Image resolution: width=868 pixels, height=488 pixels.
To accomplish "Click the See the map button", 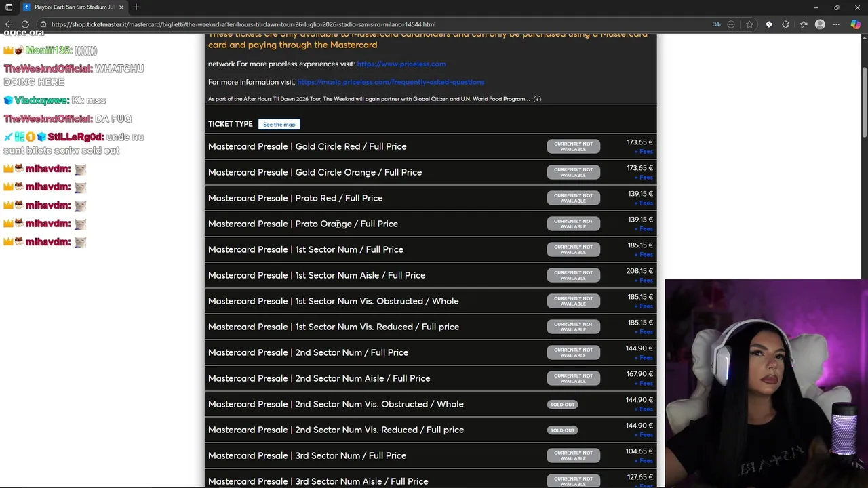I will tap(279, 125).
